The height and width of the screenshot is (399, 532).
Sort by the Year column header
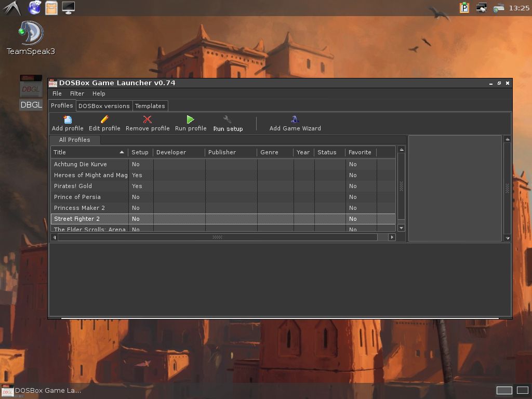(x=303, y=152)
